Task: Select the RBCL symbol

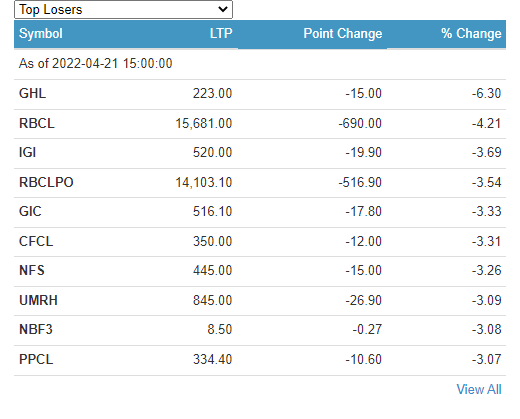Action: [37, 123]
